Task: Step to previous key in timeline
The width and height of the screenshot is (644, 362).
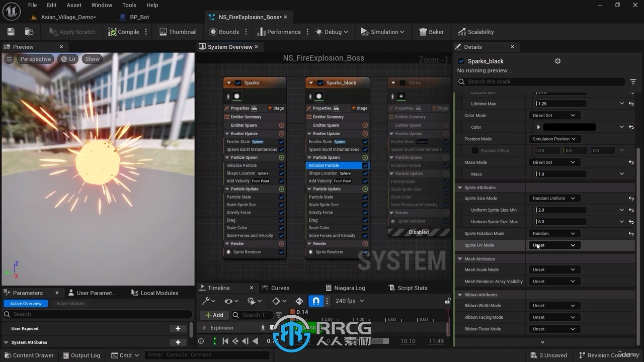Action: [x=235, y=341]
